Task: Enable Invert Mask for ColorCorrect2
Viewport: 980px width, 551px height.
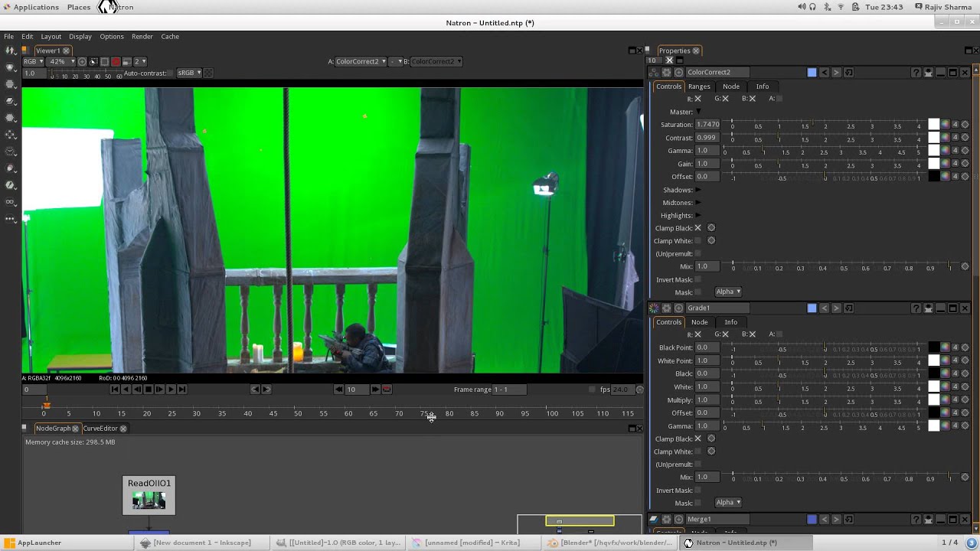Action: click(697, 279)
